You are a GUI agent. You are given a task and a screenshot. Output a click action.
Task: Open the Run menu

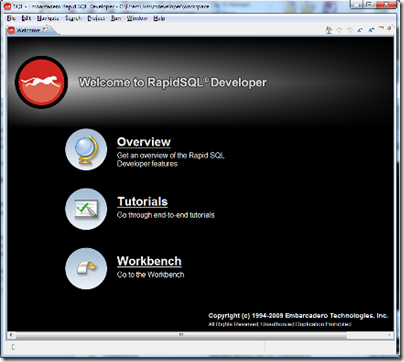[116, 18]
